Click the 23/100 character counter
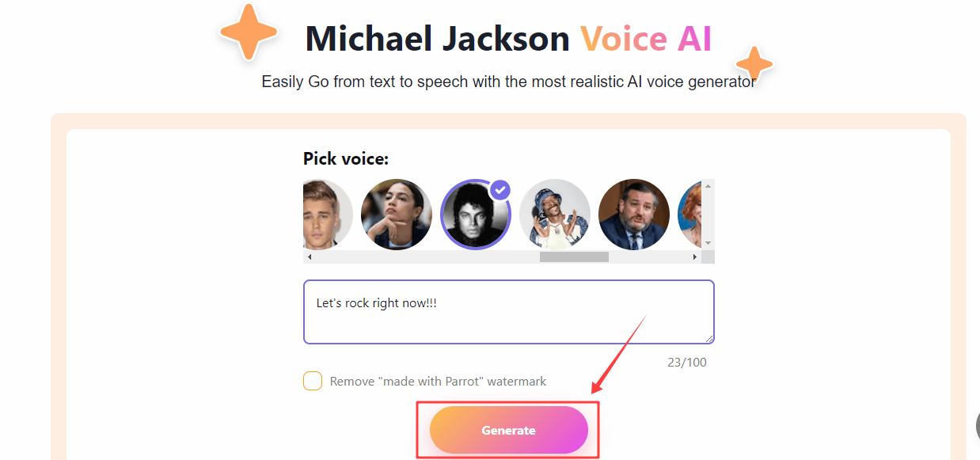Viewport: 980px width, 460px height. click(687, 363)
